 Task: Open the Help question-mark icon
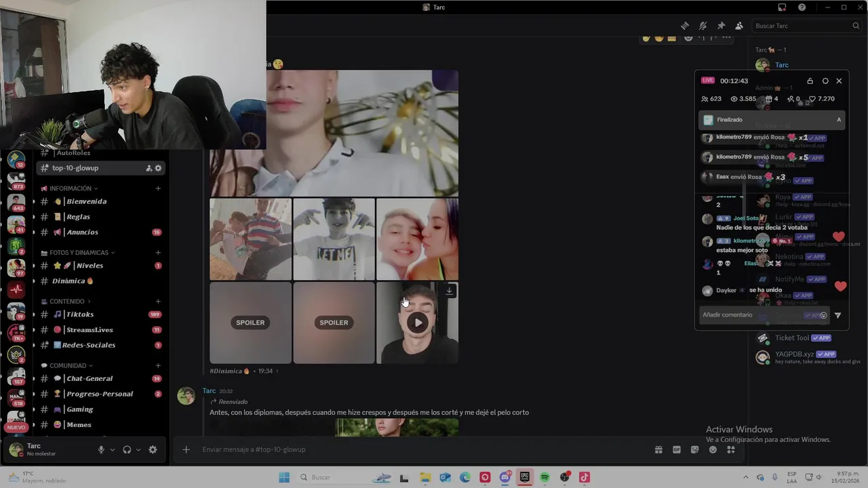coord(802,7)
